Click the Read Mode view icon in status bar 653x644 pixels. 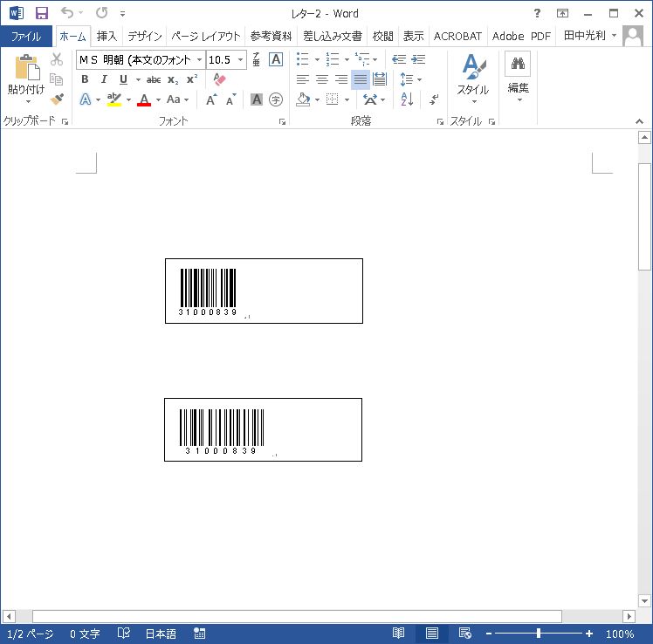tap(399, 634)
